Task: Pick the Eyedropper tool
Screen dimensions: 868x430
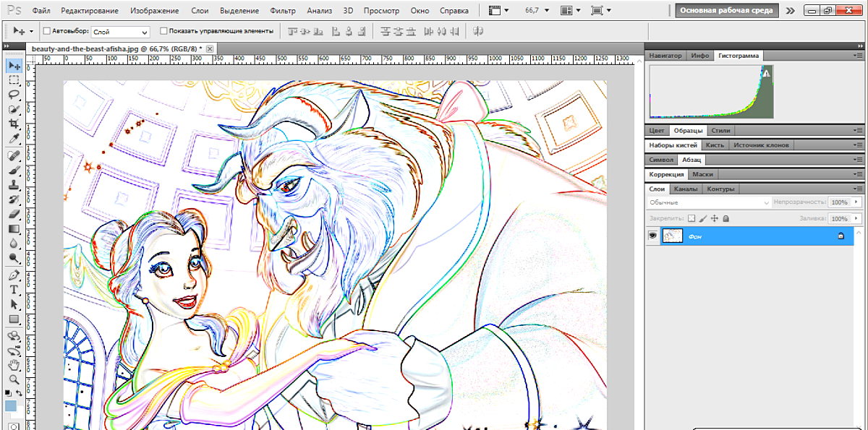Action: tap(14, 139)
